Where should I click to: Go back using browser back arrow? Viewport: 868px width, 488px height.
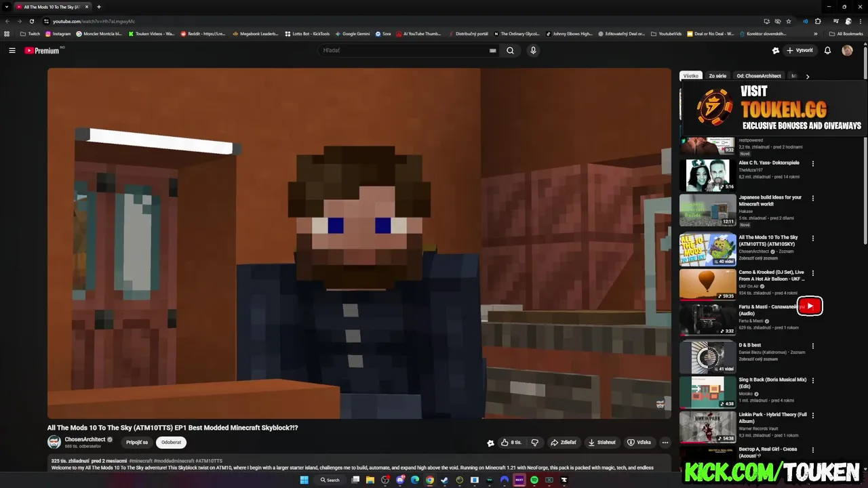click(7, 21)
